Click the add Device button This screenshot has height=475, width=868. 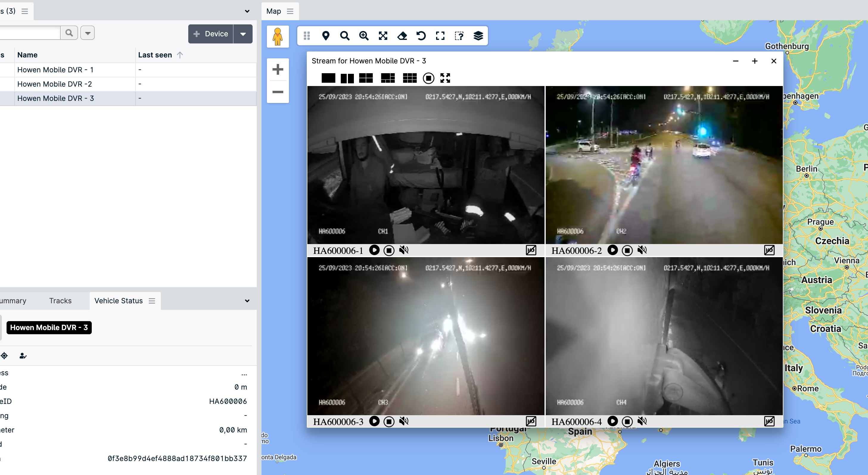click(211, 34)
